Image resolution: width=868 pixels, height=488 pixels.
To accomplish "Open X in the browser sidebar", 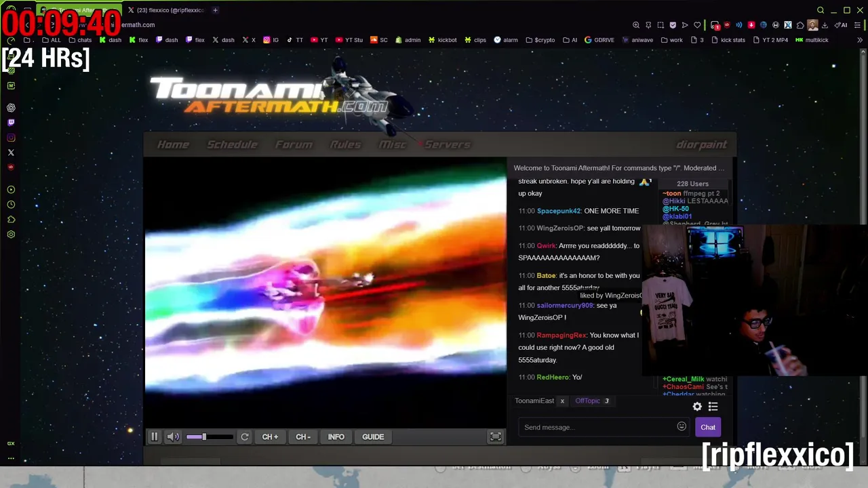I will pyautogui.click(x=11, y=152).
